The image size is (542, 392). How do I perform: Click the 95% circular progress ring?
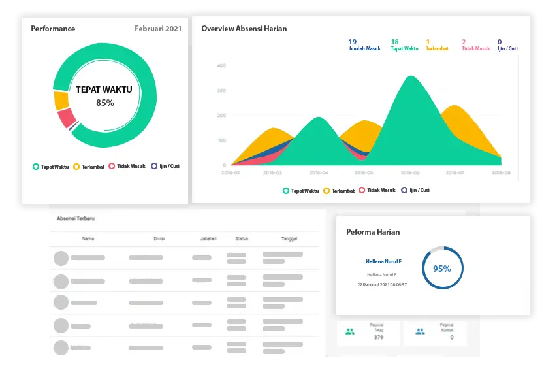[442, 268]
